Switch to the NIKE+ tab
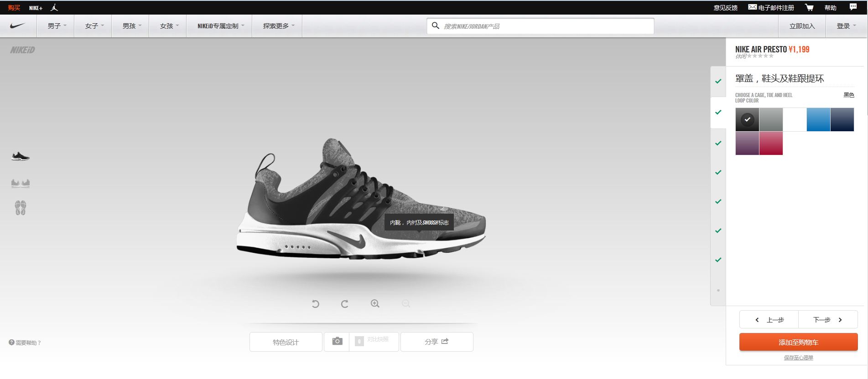 click(36, 8)
